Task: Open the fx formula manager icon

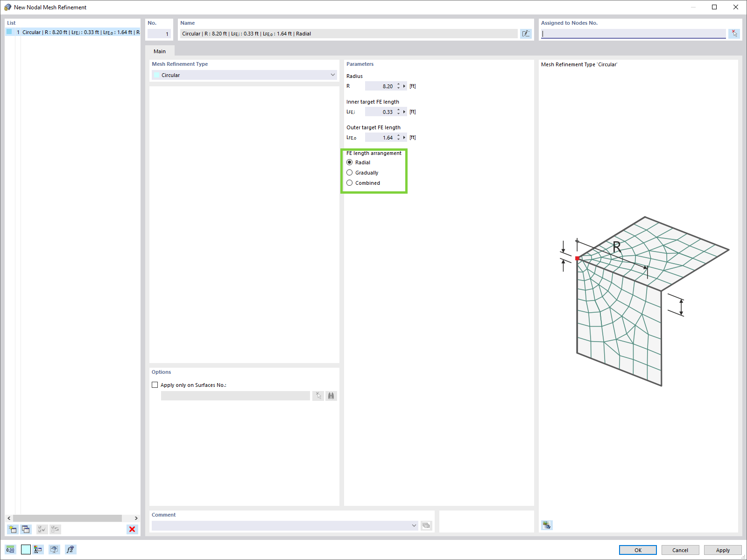Action: click(x=70, y=549)
